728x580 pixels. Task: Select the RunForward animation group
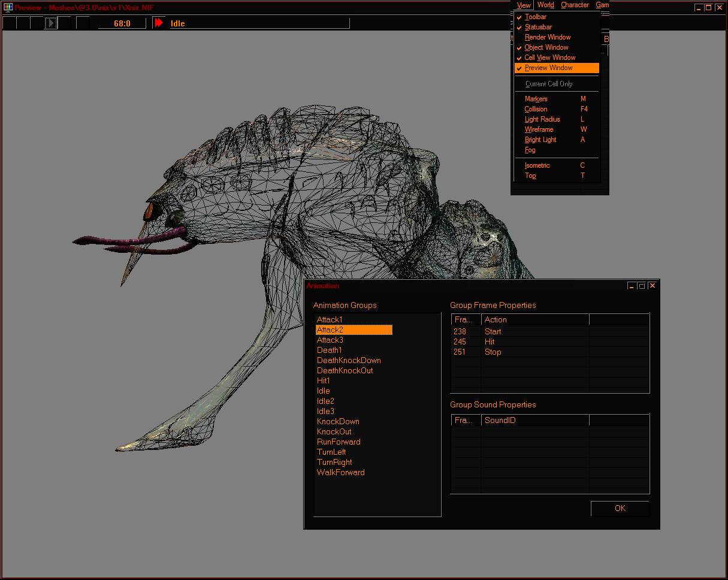click(x=339, y=442)
